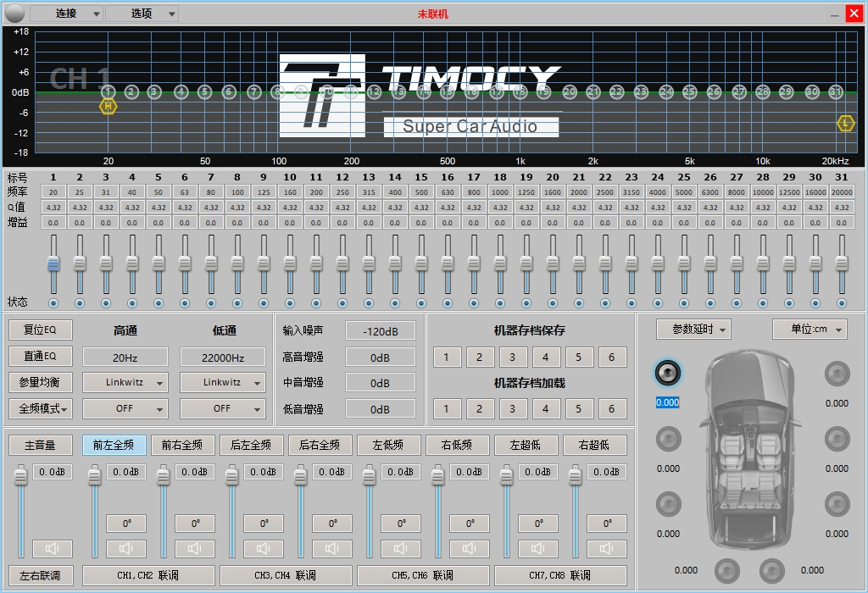The width and height of the screenshot is (868, 593).
Task: Switch to the 后左全频 channel tab
Action: (251, 445)
